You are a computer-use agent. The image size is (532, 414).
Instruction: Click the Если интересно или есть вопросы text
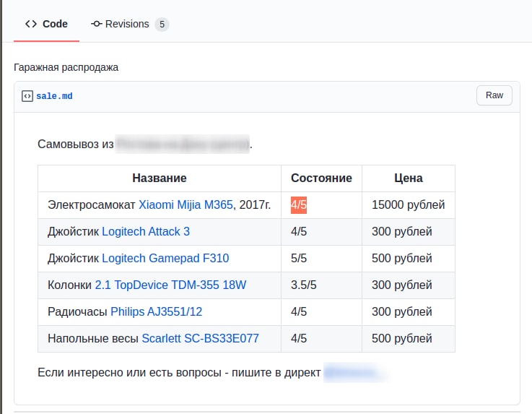point(130,373)
